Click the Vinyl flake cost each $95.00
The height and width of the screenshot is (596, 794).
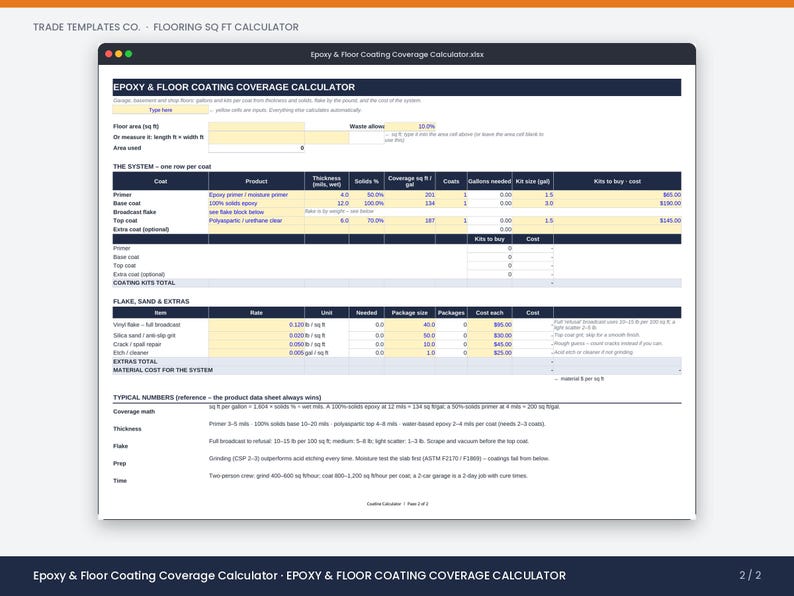(x=490, y=325)
